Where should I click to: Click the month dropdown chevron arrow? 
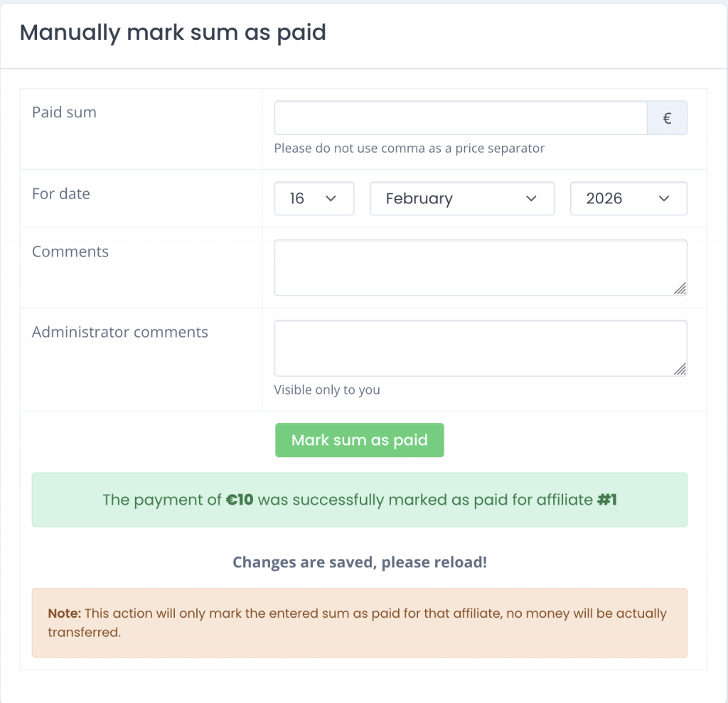(x=531, y=200)
